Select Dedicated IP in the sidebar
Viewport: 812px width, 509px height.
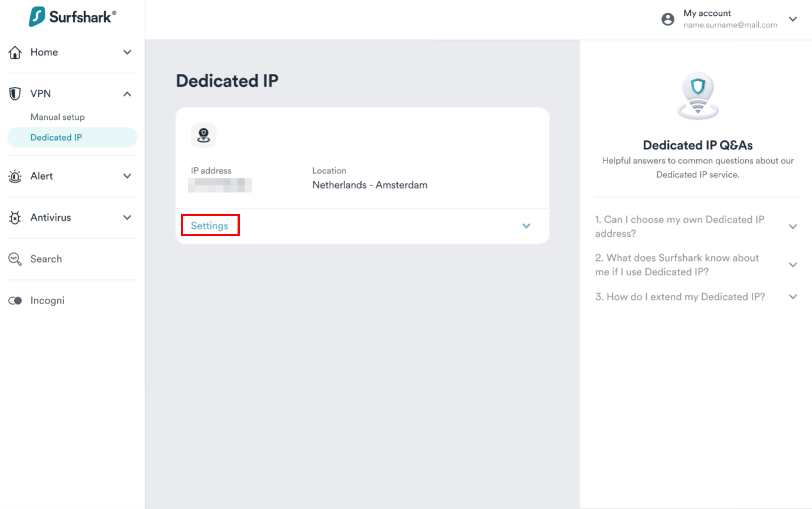click(56, 138)
